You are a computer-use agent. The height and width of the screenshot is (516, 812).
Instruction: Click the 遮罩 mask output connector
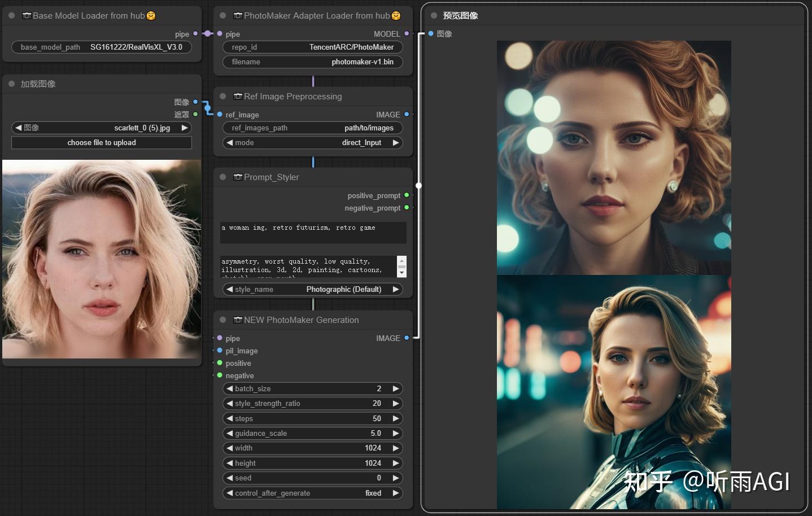pos(195,115)
